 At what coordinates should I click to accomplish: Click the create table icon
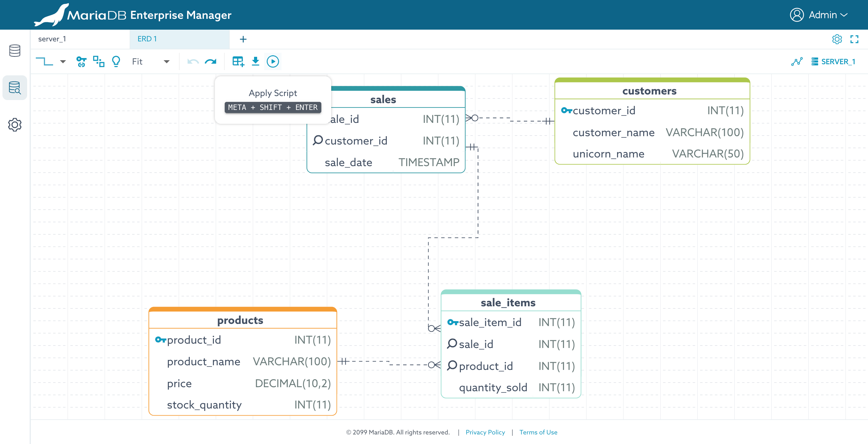[238, 61]
